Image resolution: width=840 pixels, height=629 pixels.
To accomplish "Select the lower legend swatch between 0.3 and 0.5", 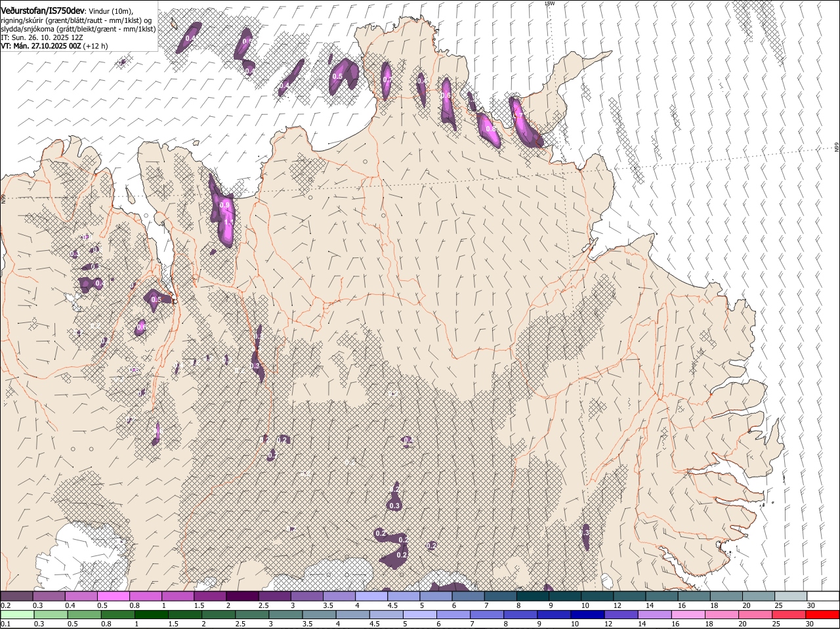I will click(x=52, y=615).
